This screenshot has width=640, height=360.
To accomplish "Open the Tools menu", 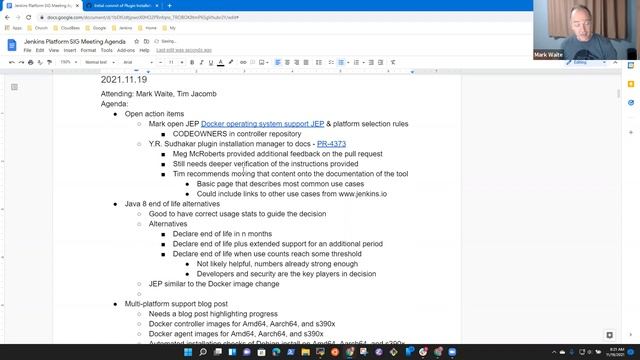I will (107, 50).
